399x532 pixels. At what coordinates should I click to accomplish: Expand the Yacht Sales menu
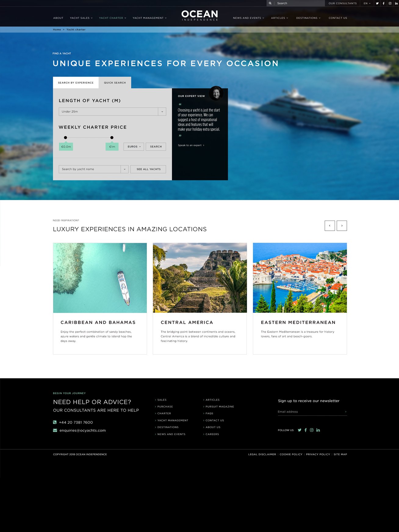pos(81,18)
